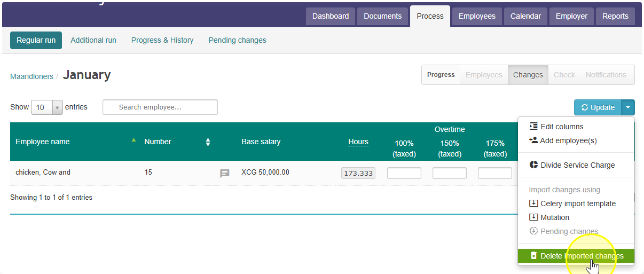Open the Calendar tab
This screenshot has width=644, height=274.
pyautogui.click(x=525, y=16)
